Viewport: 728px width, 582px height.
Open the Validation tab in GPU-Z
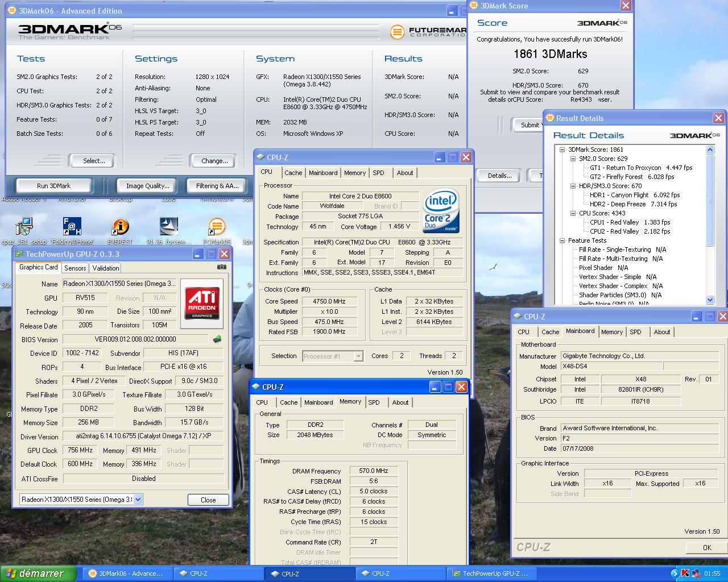[x=106, y=268]
